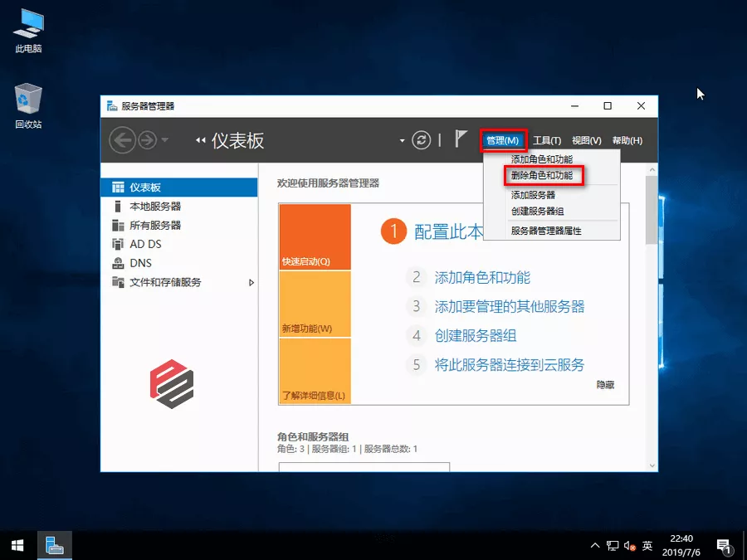Click the 隐藏 link in welcome panel
This screenshot has height=560, width=747.
click(x=605, y=385)
